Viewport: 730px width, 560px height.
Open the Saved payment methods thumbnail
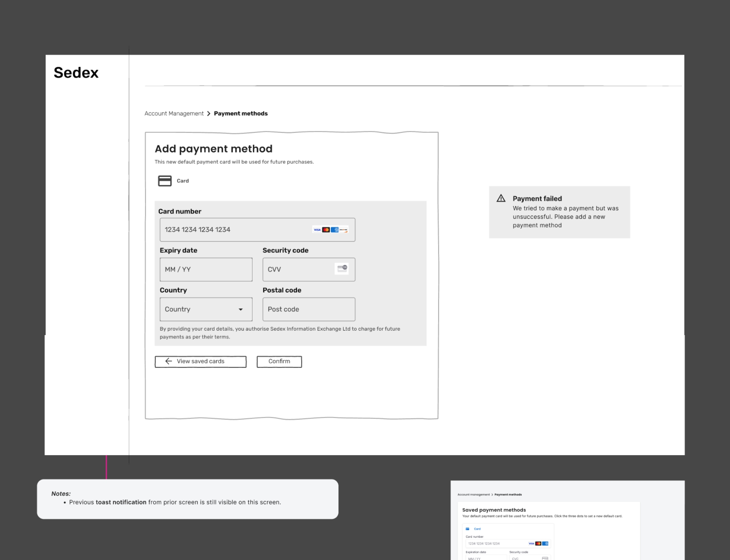(567, 520)
